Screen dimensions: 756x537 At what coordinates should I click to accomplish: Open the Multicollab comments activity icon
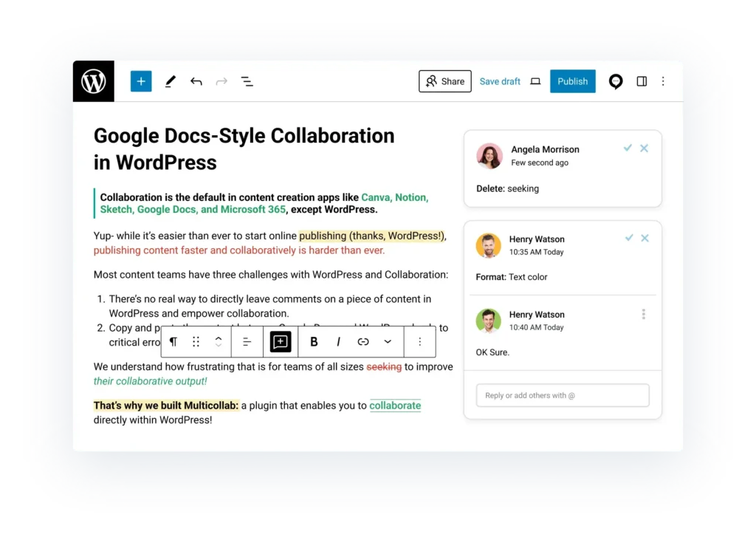[615, 81]
